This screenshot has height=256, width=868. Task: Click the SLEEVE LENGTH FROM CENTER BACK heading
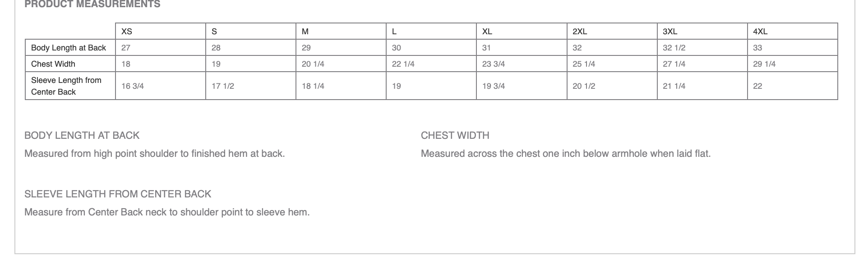pyautogui.click(x=118, y=194)
